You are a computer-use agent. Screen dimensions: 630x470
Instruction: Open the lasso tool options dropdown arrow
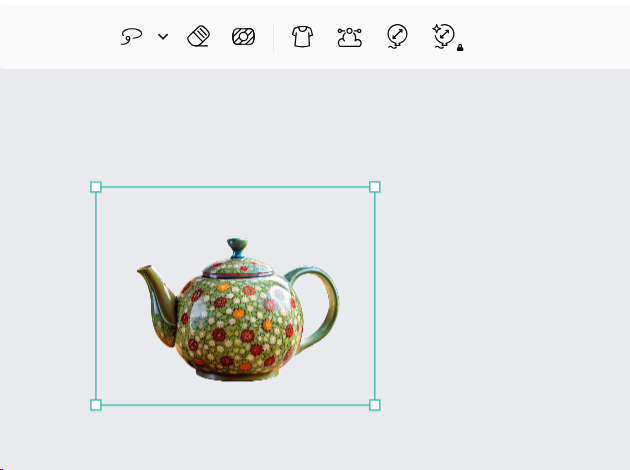pyautogui.click(x=163, y=37)
